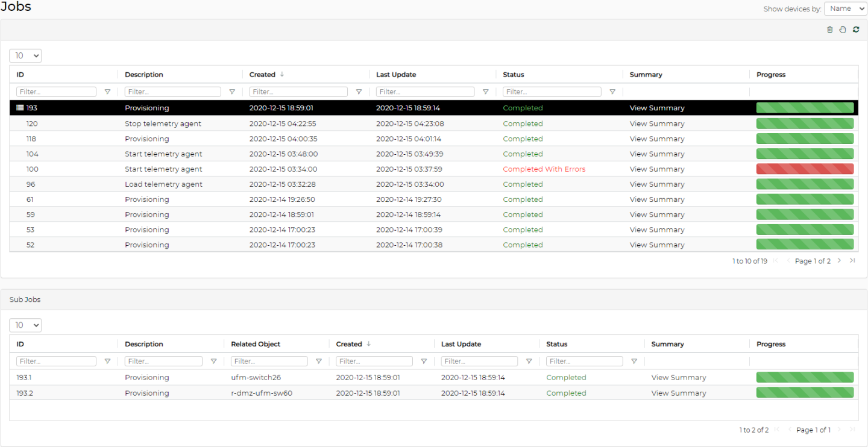Expand the Jobs page size dropdown
Viewport: 868px width, 447px height.
click(x=25, y=56)
